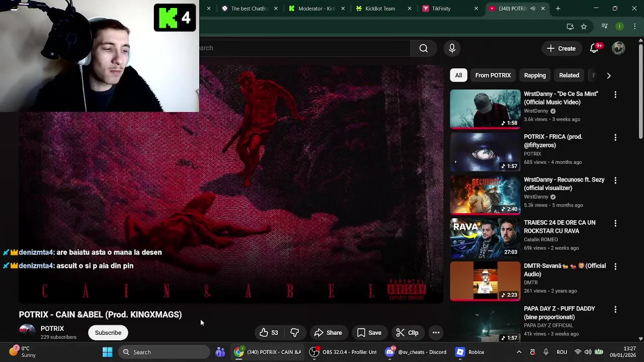Image resolution: width=644 pixels, height=362 pixels.
Task: Switch ROU keyboard language indicator
Action: (x=562, y=352)
